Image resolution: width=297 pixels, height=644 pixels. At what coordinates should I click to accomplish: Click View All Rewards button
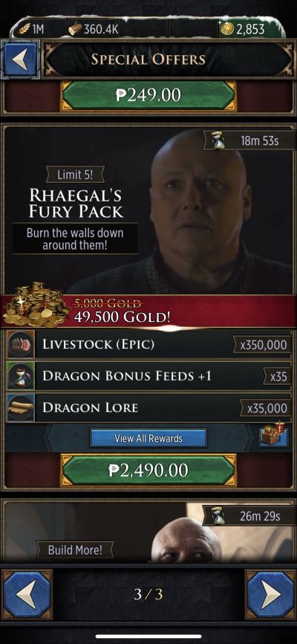pos(148,438)
